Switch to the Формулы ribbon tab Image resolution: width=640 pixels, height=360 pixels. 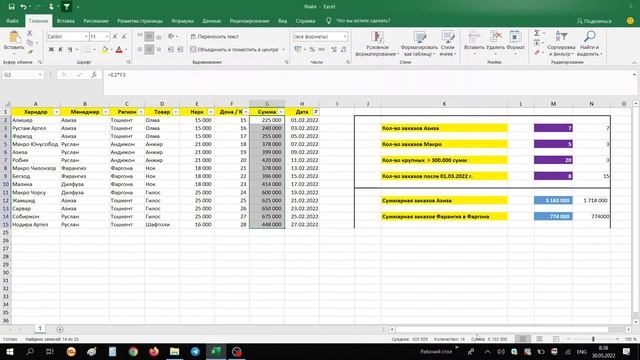point(182,21)
